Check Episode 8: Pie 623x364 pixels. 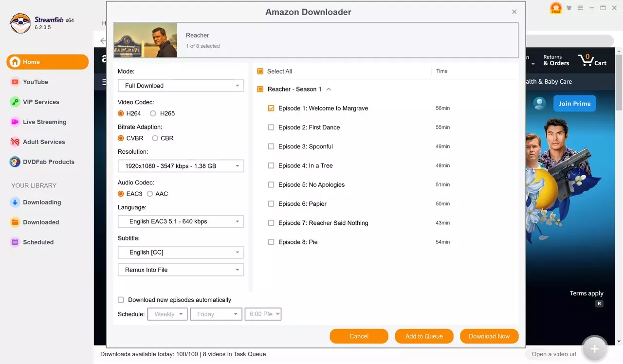click(x=271, y=242)
